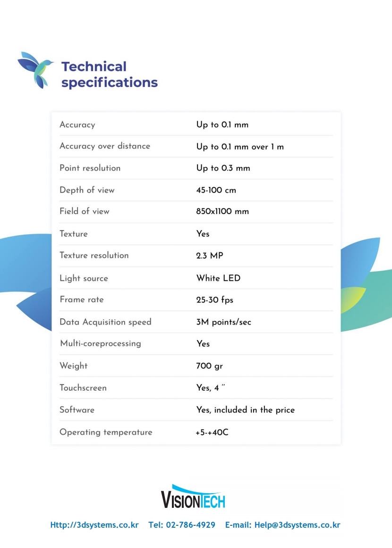Click the Weight value 700 gr
This screenshot has width=392, height=548.
click(209, 366)
